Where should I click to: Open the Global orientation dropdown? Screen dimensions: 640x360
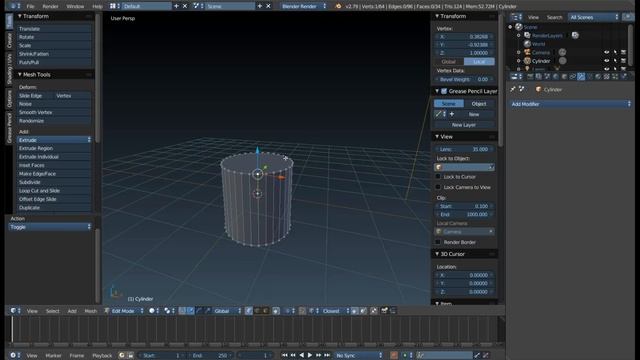(x=227, y=311)
